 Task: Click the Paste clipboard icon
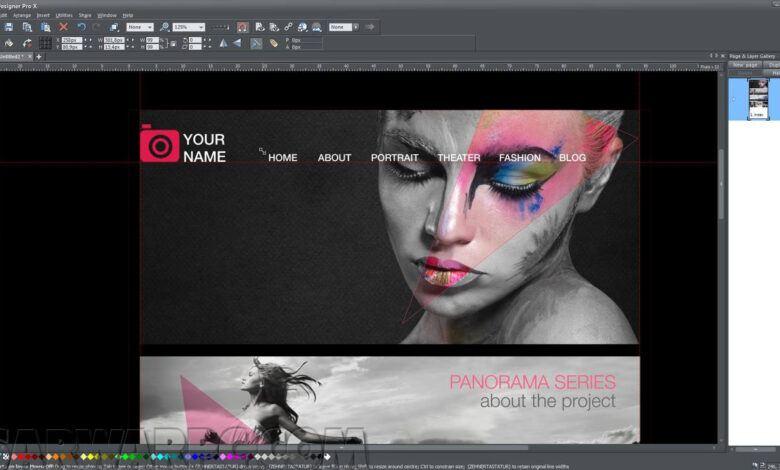45,27
